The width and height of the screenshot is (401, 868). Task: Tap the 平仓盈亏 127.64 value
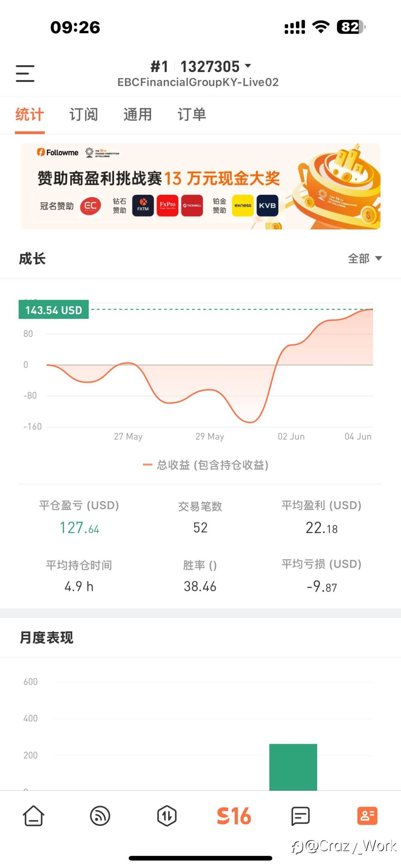click(79, 528)
